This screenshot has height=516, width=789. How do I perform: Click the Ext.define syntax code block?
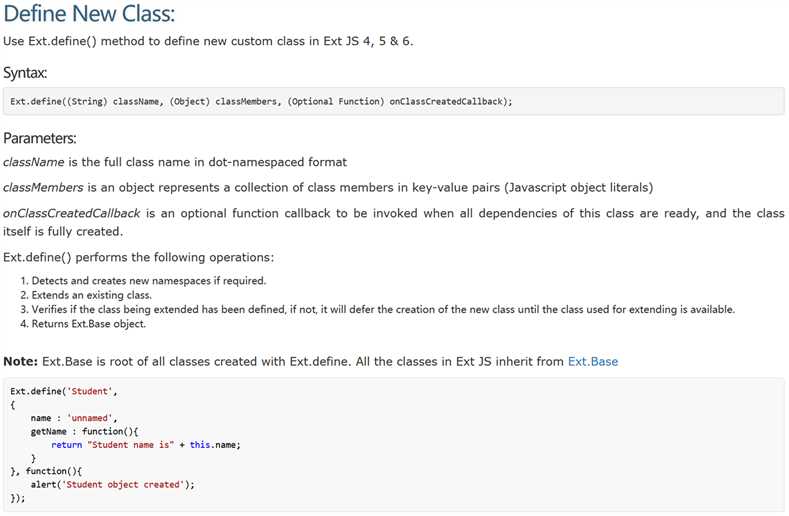point(393,101)
